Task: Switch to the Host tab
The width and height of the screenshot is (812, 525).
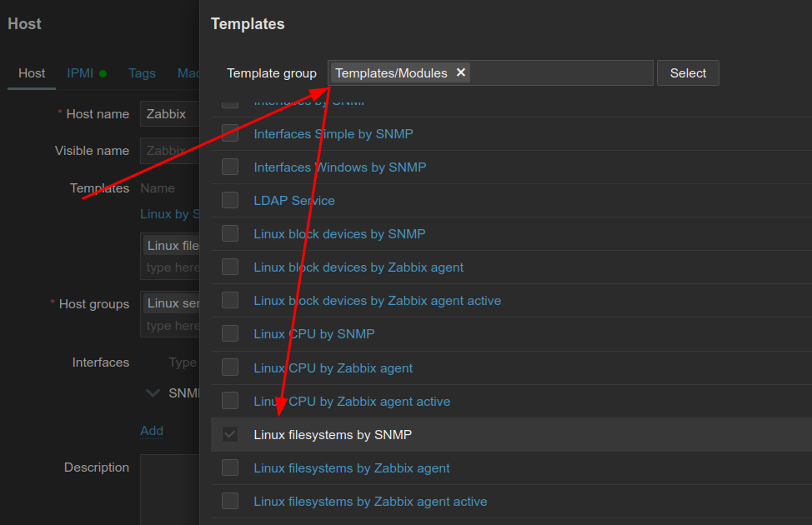Action: [32, 73]
